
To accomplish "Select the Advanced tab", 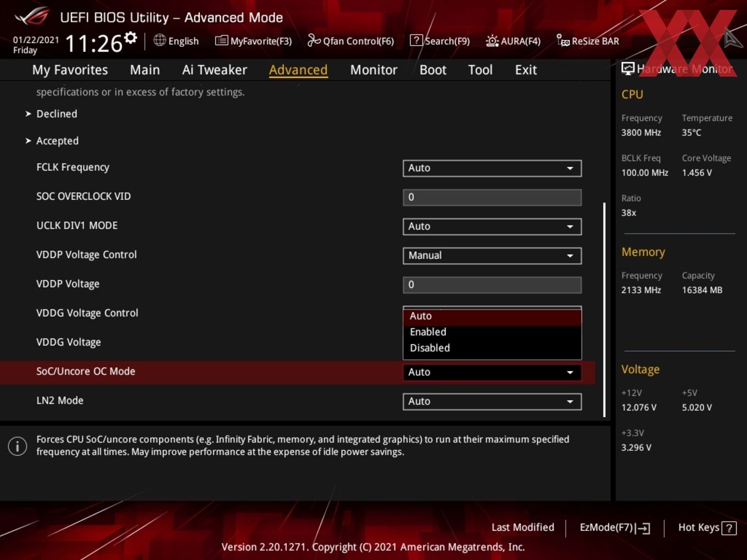I will coord(298,70).
